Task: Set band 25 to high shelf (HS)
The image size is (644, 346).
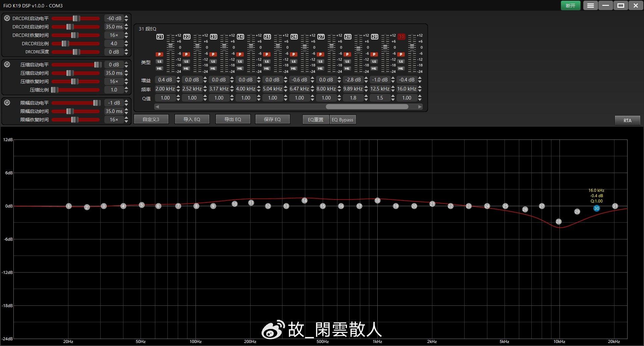Action: pyautogui.click(x=267, y=68)
